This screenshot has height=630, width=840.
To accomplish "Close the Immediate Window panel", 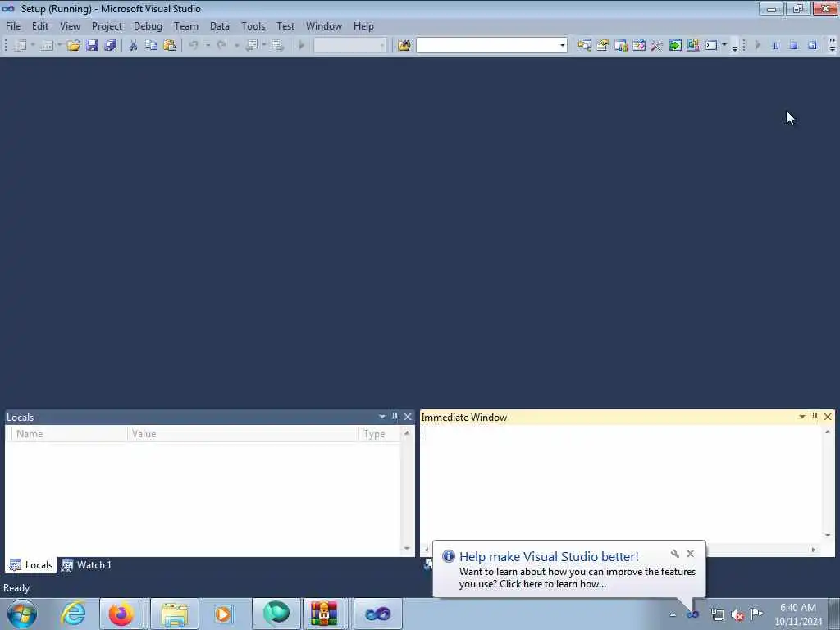I will 828,417.
